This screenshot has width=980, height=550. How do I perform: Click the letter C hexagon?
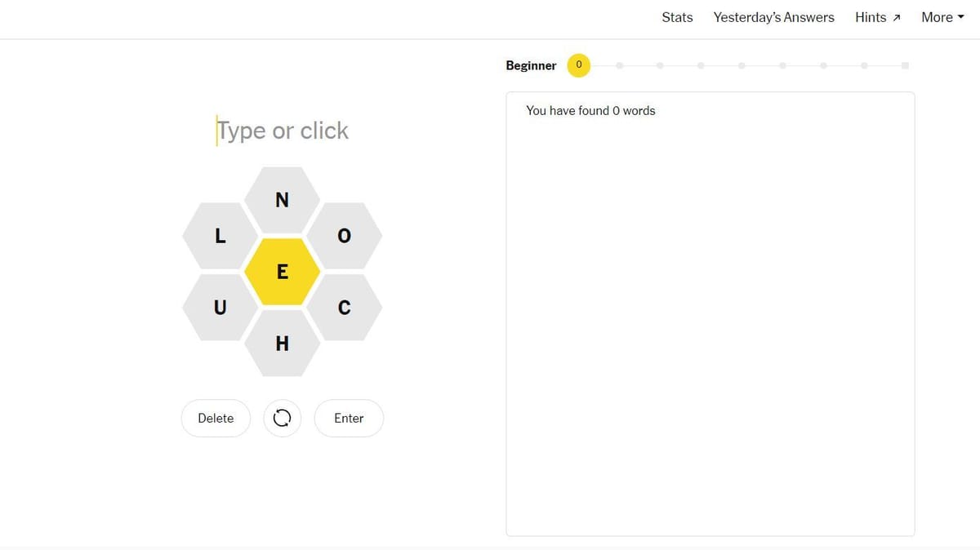[345, 308]
